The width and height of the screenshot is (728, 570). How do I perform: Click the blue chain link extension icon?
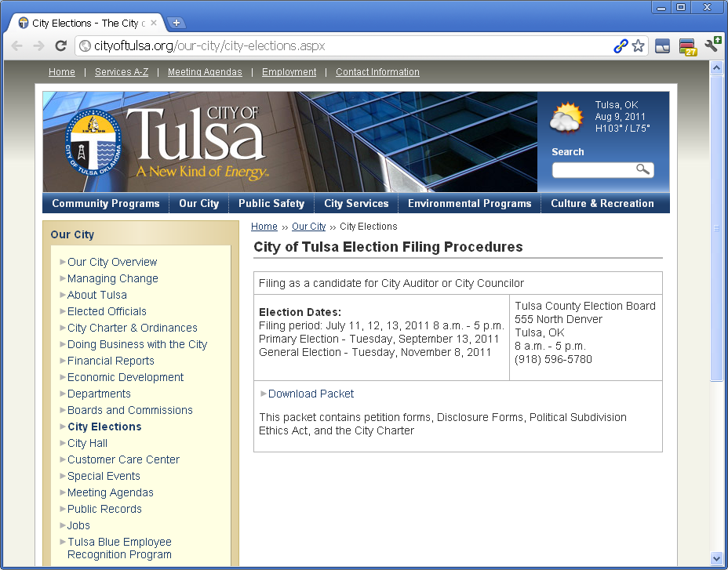621,46
